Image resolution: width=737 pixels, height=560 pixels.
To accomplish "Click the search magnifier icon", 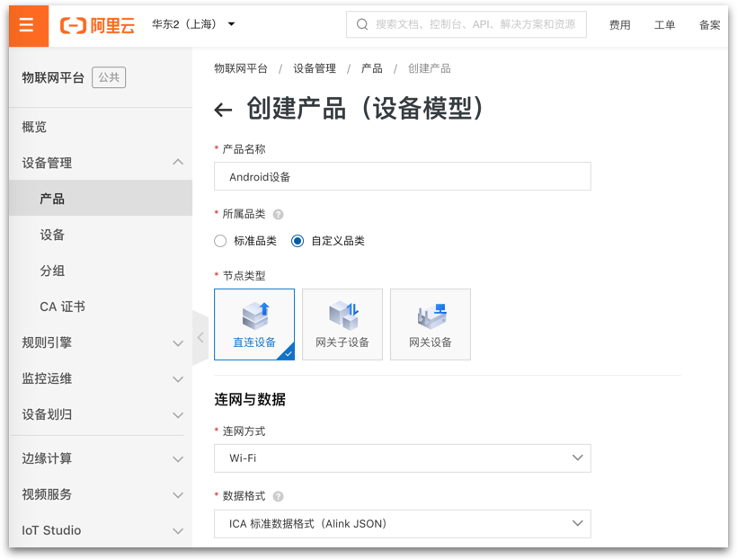I will (x=362, y=24).
